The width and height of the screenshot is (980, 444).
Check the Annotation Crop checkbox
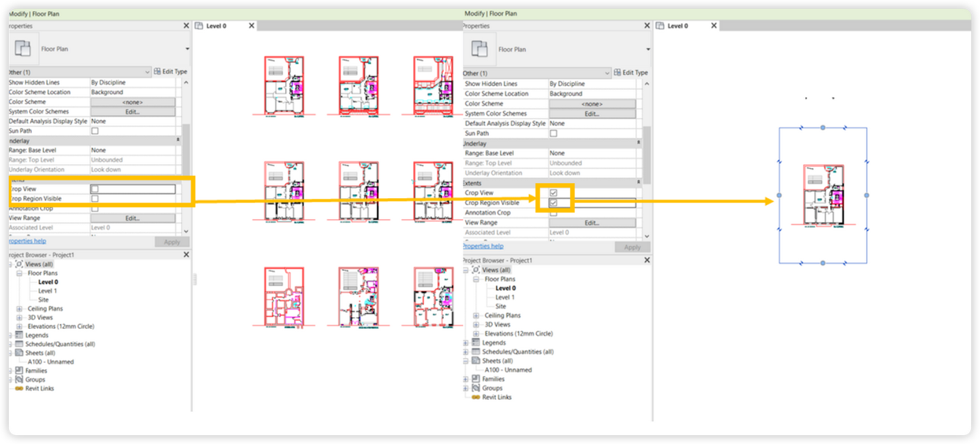tap(95, 208)
